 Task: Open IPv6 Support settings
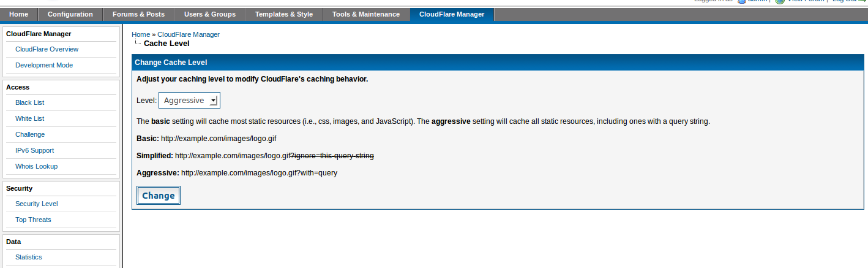pyautogui.click(x=34, y=150)
